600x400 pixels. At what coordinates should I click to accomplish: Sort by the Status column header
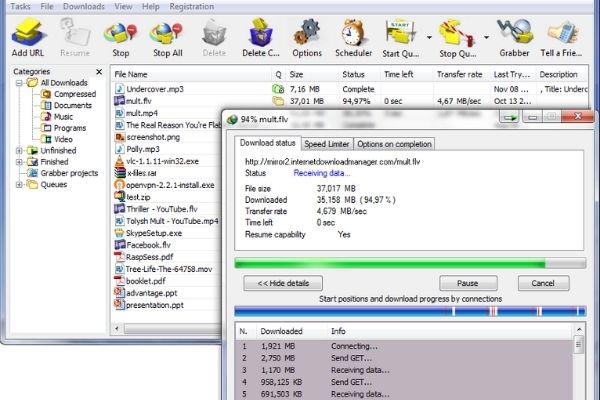(359, 74)
